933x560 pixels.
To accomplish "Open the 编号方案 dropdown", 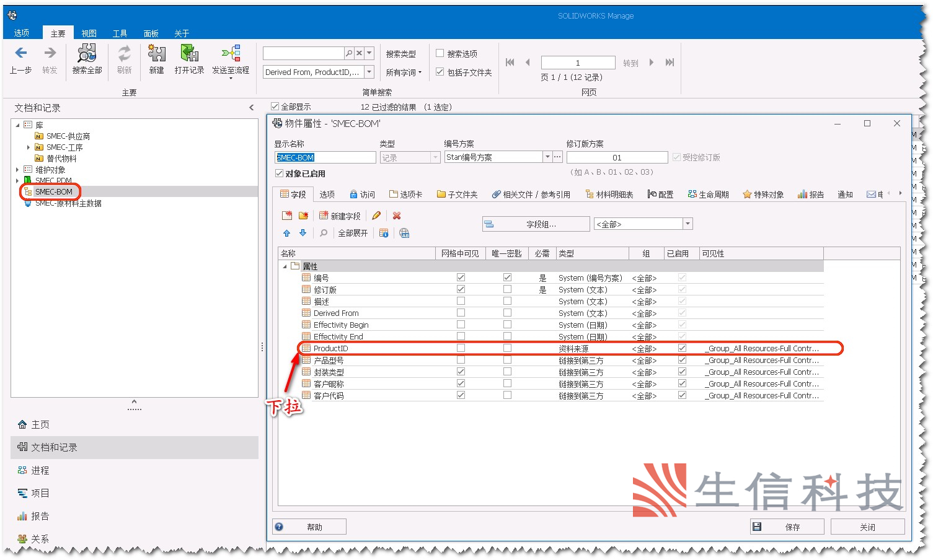I will pyautogui.click(x=547, y=157).
